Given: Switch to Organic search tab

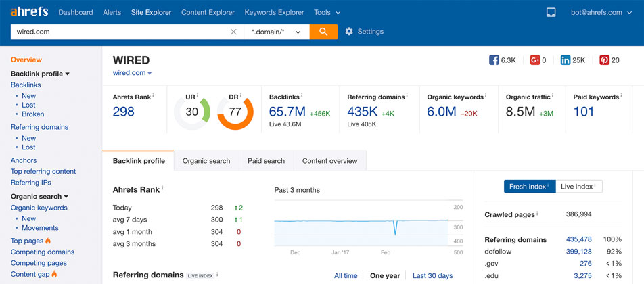Looking at the screenshot, I should [206, 161].
